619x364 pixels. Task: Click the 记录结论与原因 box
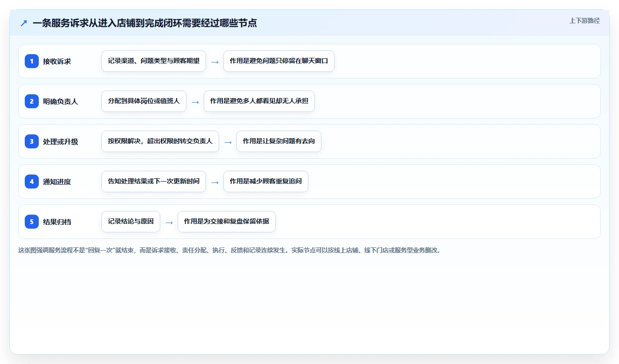(131, 222)
